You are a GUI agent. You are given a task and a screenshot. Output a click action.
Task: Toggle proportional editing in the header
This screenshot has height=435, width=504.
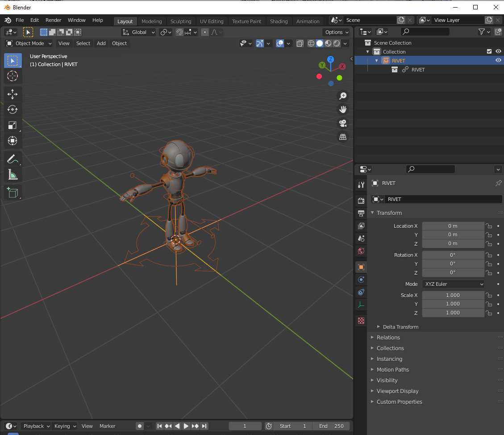pos(205,32)
